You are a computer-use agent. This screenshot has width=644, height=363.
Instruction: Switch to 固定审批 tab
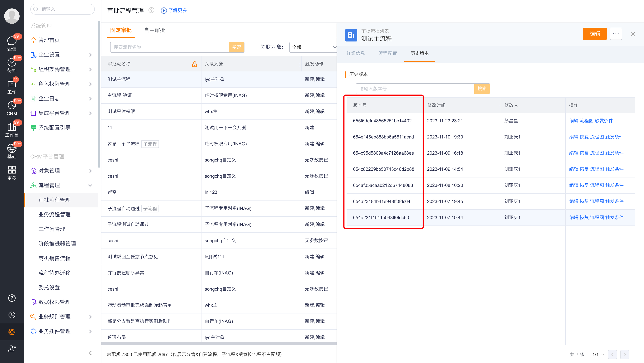(x=121, y=30)
